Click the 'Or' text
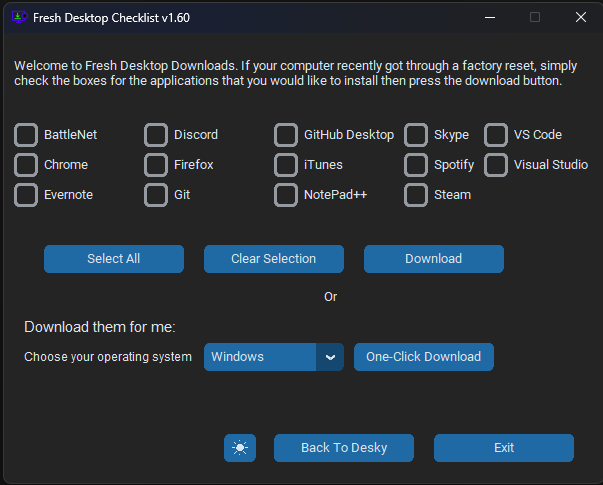The image size is (603, 485). tap(330, 297)
